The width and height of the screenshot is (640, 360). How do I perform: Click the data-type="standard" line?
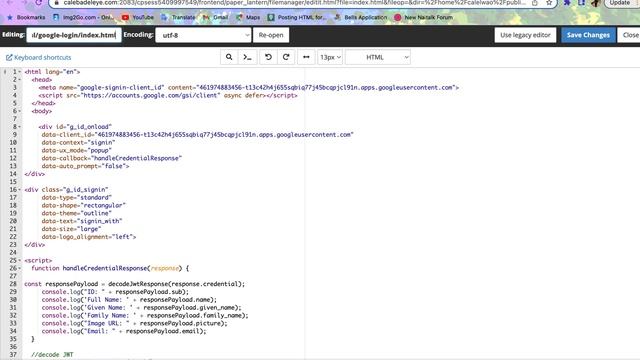(76, 198)
